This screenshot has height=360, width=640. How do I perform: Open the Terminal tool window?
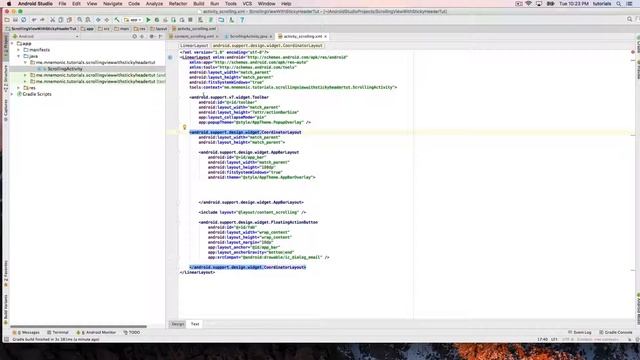(58, 332)
